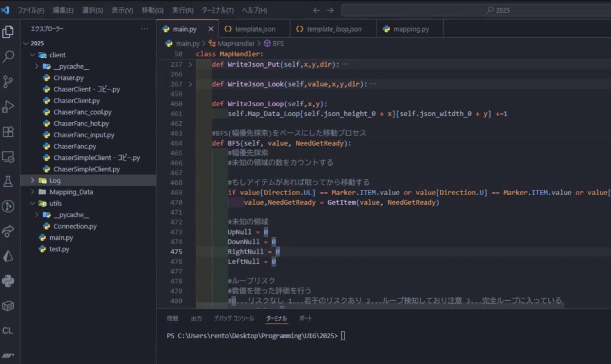
Task: Click MapHandler in the breadcrumb path
Action: point(235,44)
